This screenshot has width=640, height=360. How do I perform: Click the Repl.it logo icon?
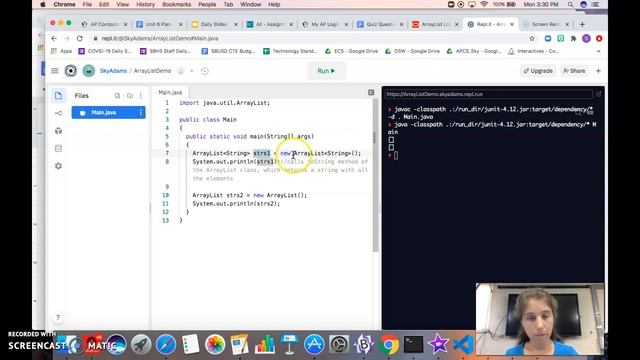click(71, 71)
